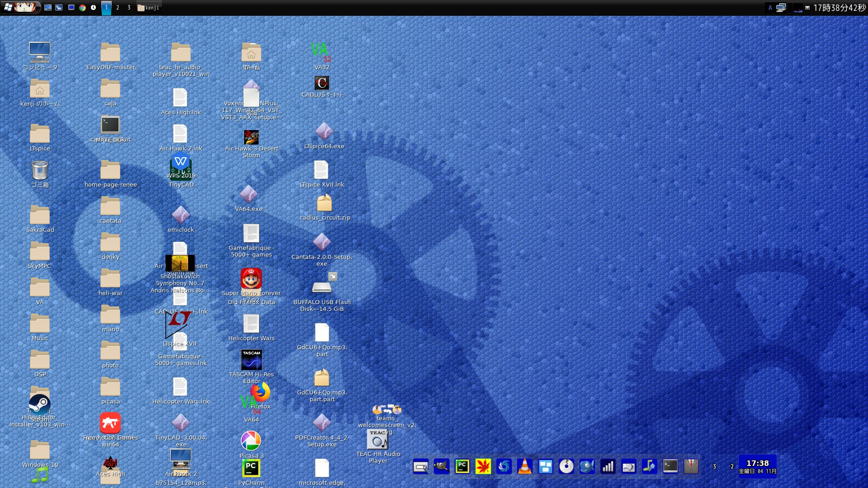Open CADLUS desktop icon
This screenshot has height=488, width=868.
tap(321, 83)
